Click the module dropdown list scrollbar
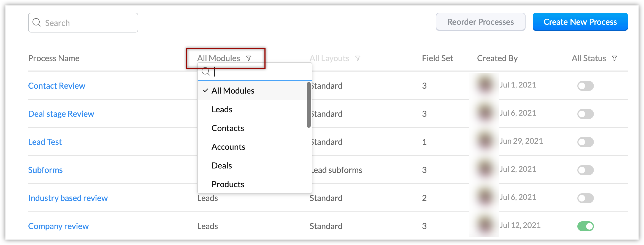The image size is (644, 245). click(309, 105)
